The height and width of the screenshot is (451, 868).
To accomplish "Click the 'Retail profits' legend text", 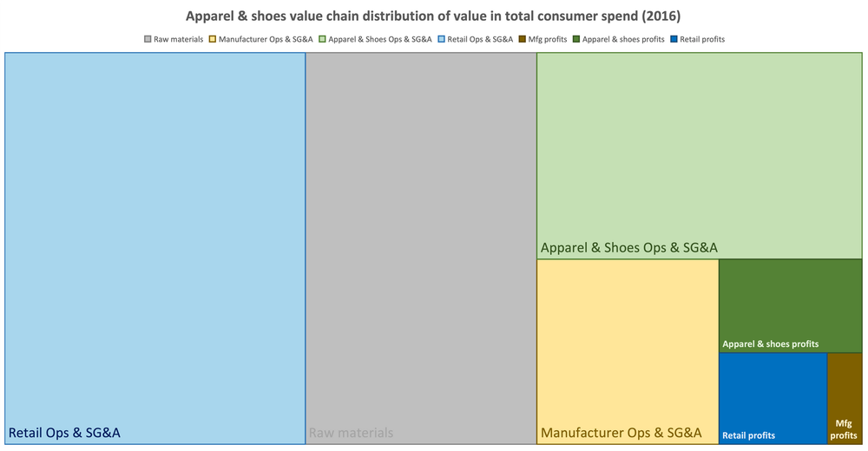I will [x=702, y=39].
